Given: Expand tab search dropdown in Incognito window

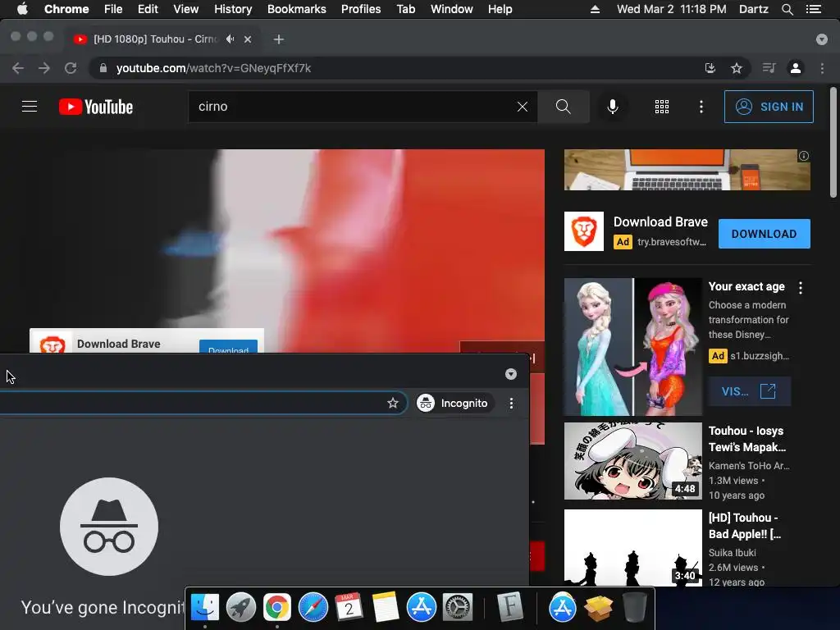Looking at the screenshot, I should coord(511,374).
